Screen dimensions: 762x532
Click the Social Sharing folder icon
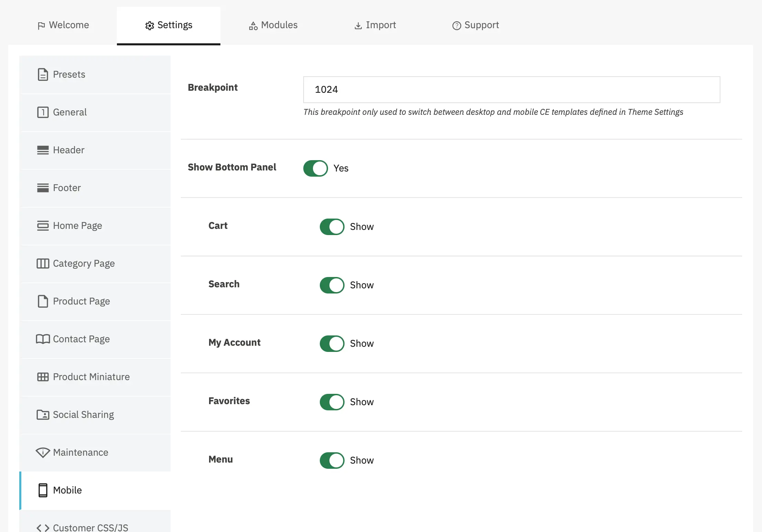point(43,415)
